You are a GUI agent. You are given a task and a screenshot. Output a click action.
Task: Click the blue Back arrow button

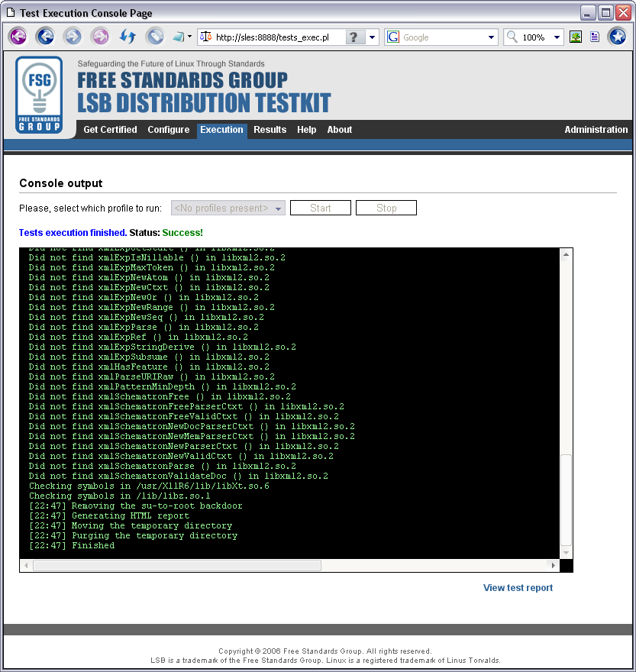(x=46, y=37)
